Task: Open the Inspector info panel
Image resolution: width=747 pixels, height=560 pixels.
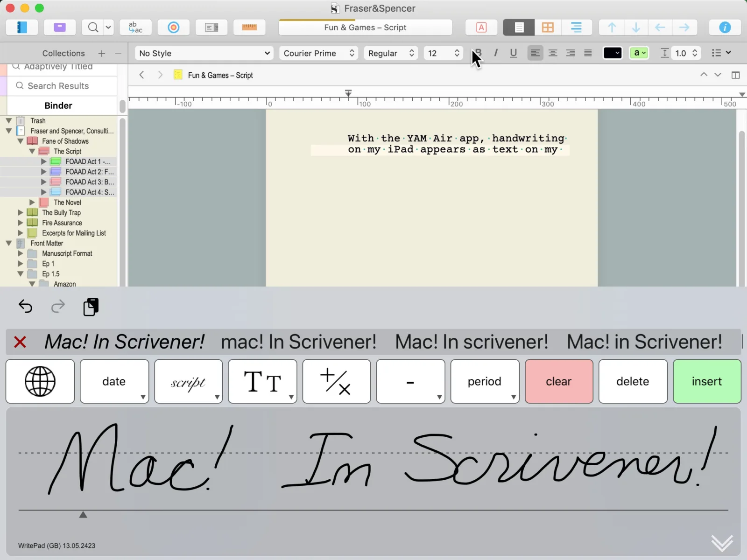Action: tap(724, 27)
